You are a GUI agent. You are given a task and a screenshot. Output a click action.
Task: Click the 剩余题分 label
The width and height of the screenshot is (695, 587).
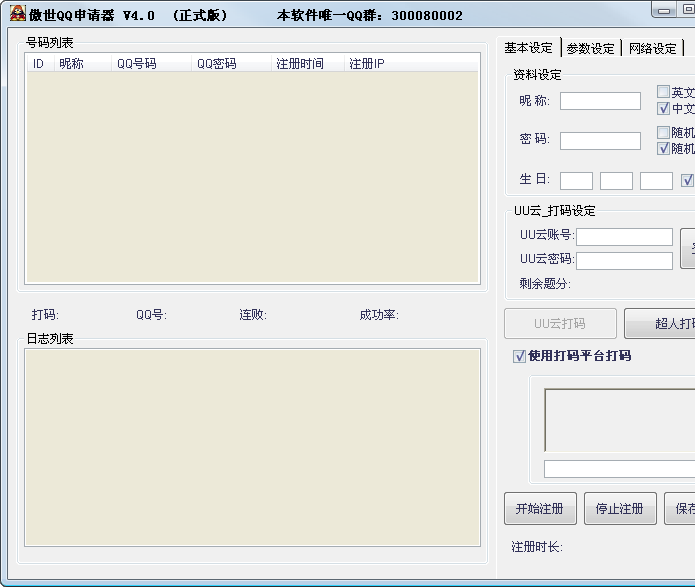point(545,284)
